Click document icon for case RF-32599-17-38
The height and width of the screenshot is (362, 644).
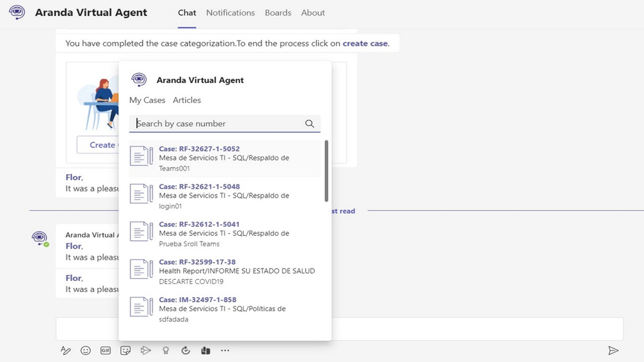(x=141, y=269)
